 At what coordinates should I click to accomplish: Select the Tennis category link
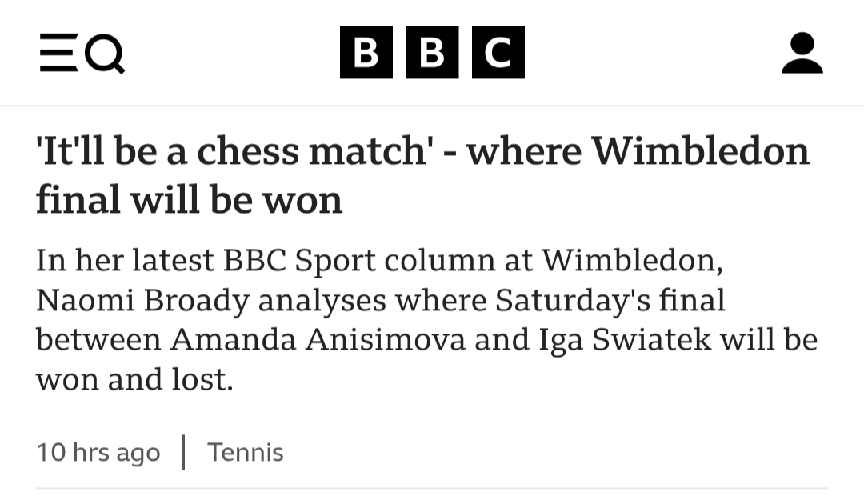coord(246,452)
